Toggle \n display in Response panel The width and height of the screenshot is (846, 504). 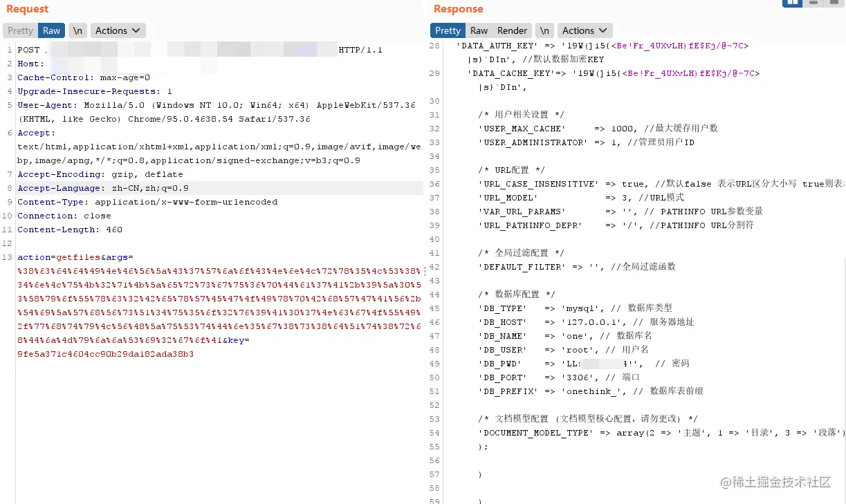coord(545,30)
